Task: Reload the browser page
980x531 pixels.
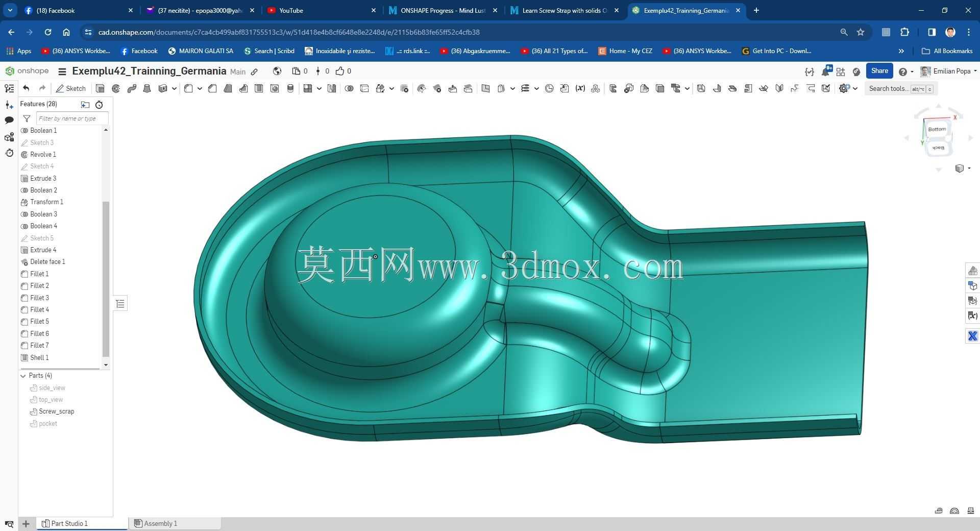Action: (47, 32)
